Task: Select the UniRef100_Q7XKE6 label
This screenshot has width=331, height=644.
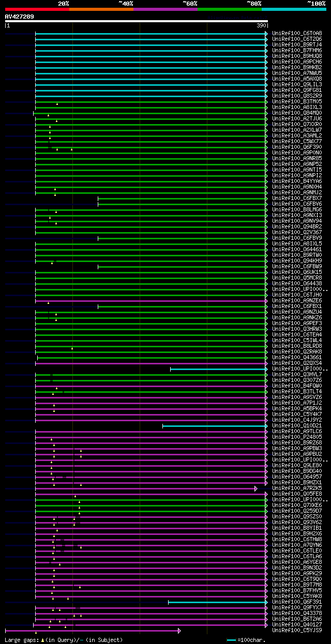Action: pos(297,505)
